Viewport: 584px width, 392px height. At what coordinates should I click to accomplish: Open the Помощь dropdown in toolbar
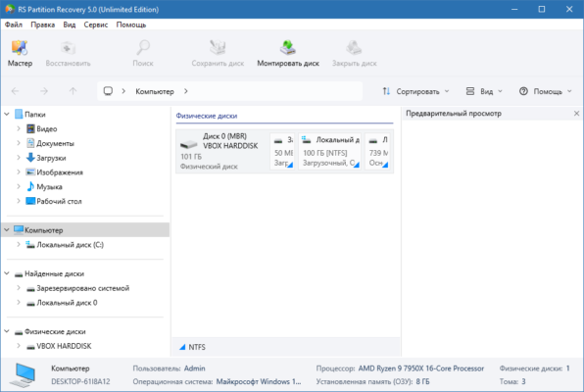pyautogui.click(x=546, y=91)
